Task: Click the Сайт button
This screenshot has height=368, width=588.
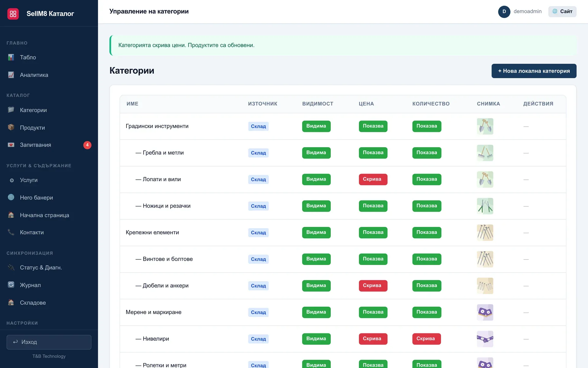Action: (562, 12)
